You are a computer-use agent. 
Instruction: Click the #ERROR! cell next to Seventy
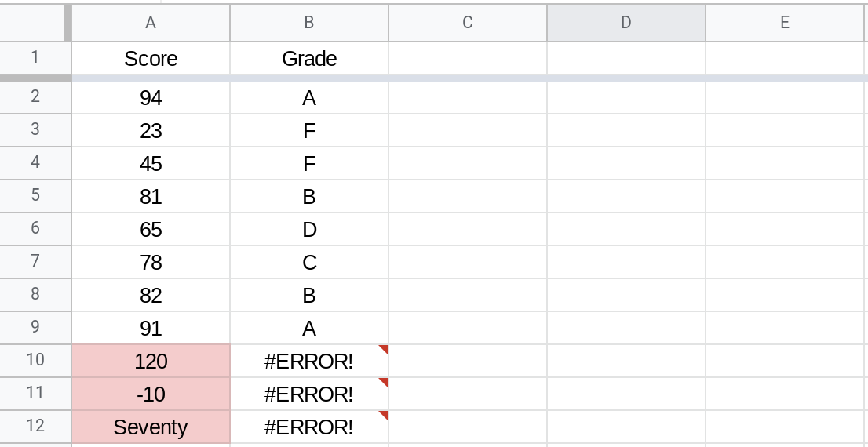(309, 427)
